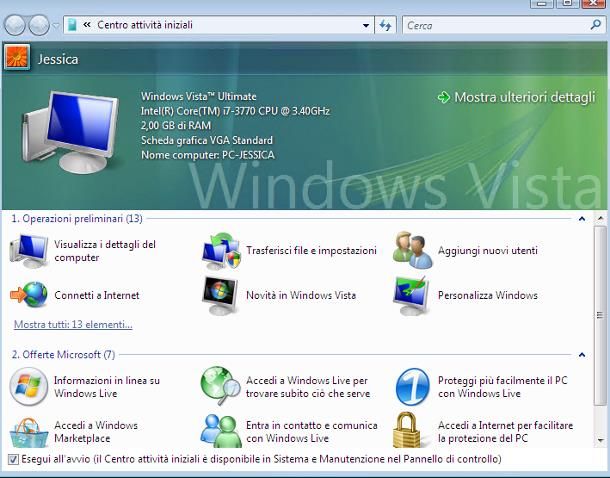Image resolution: width=610 pixels, height=478 pixels.
Task: Click the green arrow beside Mostra ulteriori dettagli
Action: [443, 97]
